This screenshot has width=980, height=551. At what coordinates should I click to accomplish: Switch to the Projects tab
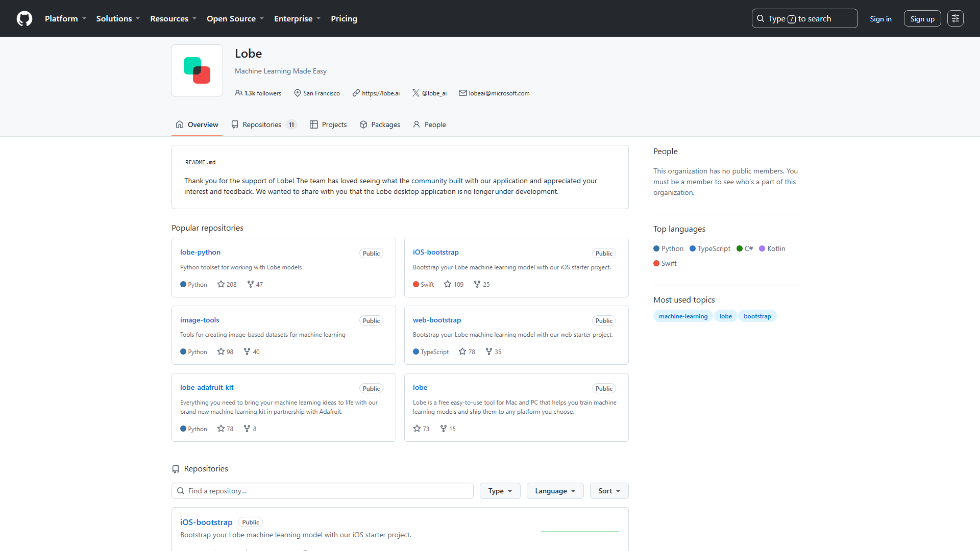pyautogui.click(x=328, y=124)
